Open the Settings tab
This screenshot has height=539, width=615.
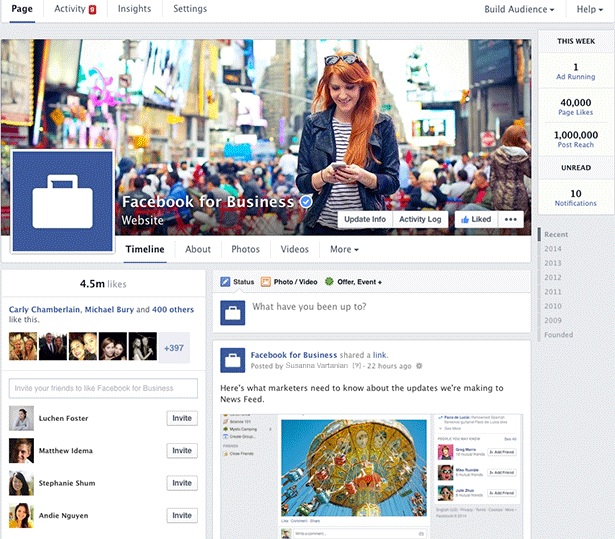tap(190, 9)
